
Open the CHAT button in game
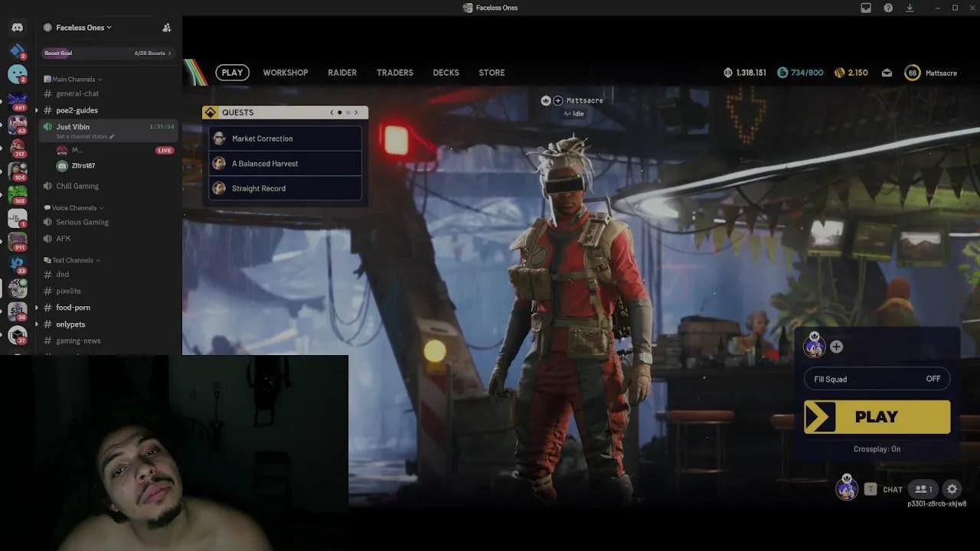[893, 490]
